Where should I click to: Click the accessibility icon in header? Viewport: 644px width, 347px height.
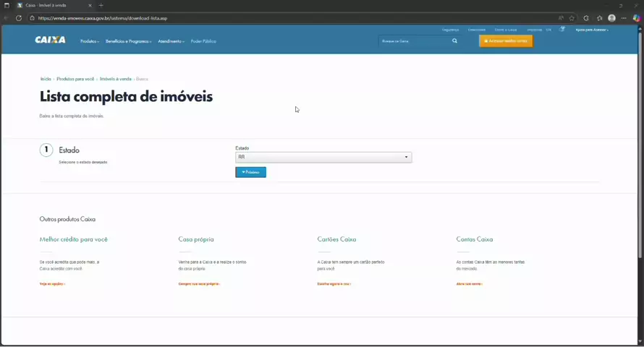click(x=562, y=29)
